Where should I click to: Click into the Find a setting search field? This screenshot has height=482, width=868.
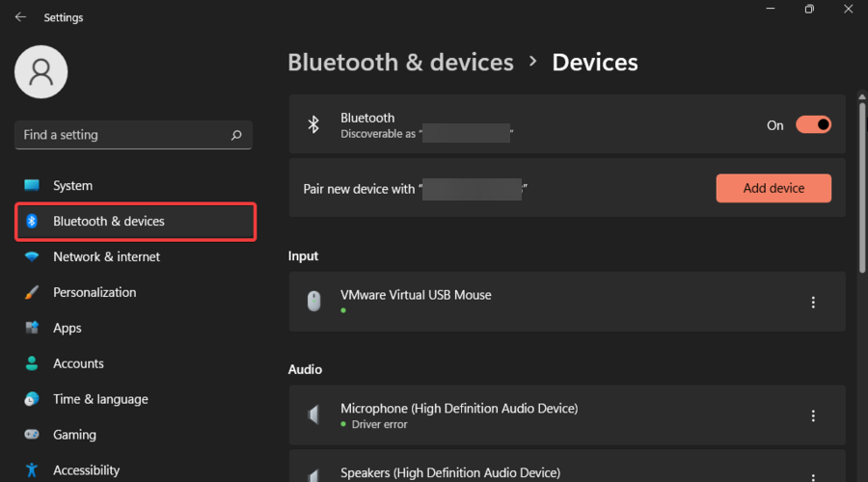133,135
